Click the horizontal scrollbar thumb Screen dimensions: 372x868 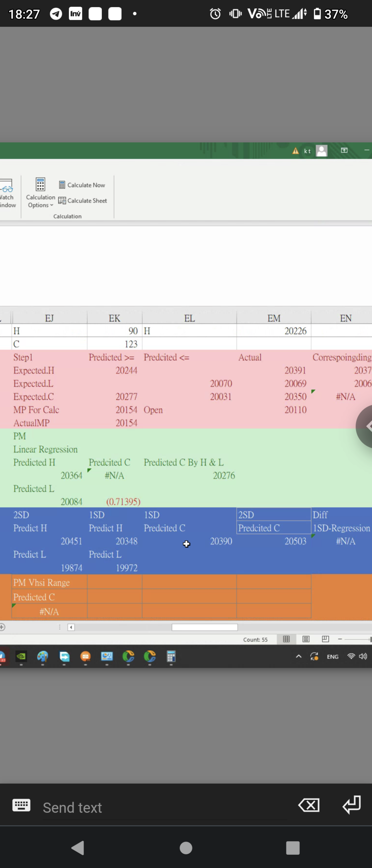[204, 627]
